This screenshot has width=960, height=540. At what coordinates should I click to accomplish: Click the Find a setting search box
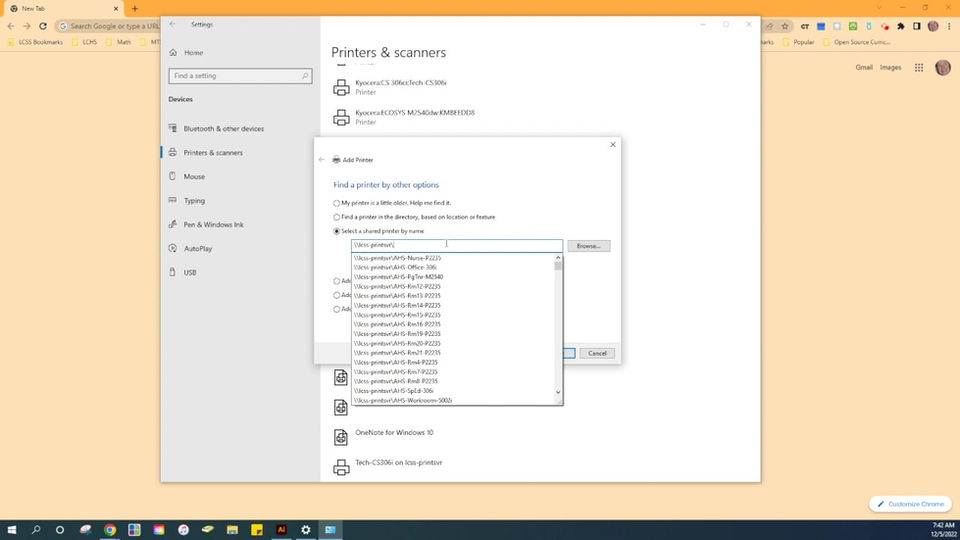click(240, 76)
